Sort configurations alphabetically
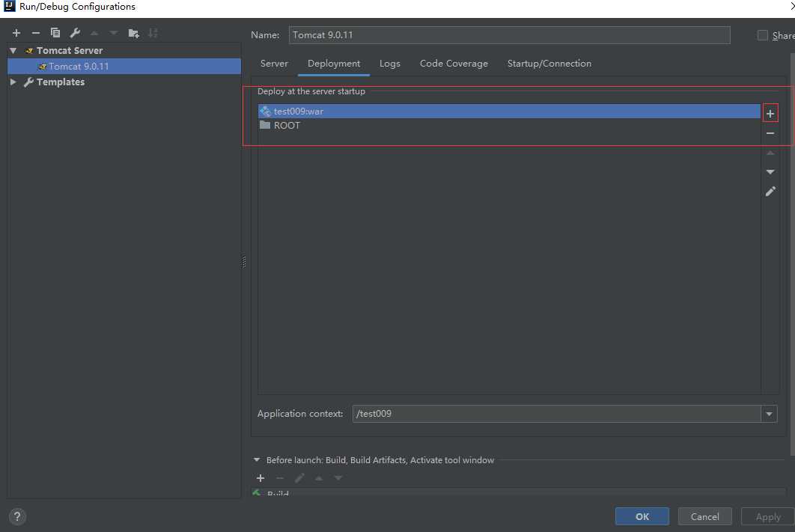The image size is (795, 532). 153,33
